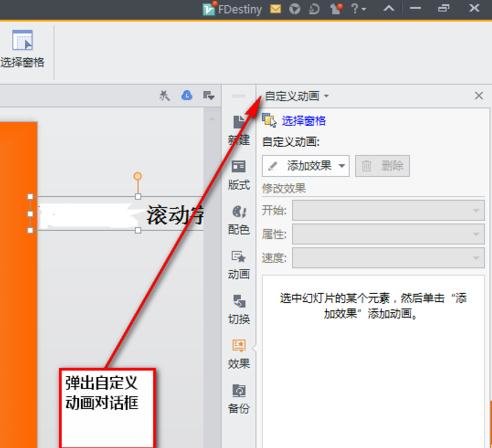Open the 添加效果 dropdown button
This screenshot has height=448, width=492.
tap(306, 166)
